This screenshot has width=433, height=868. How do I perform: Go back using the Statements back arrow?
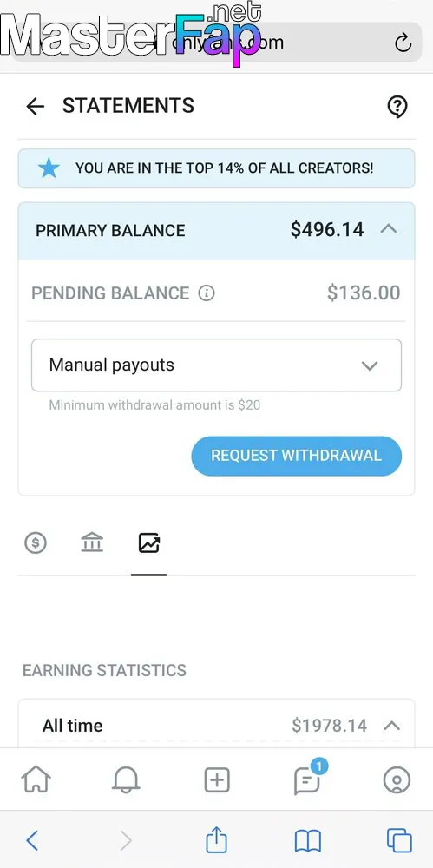click(x=35, y=106)
